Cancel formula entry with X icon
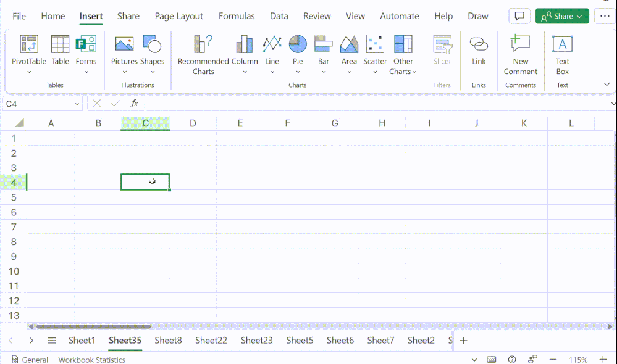This screenshot has height=364, width=617. pyautogui.click(x=97, y=104)
